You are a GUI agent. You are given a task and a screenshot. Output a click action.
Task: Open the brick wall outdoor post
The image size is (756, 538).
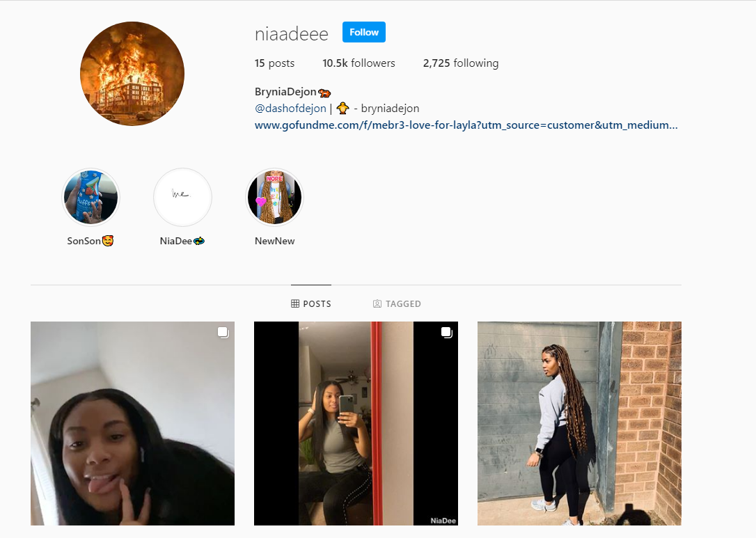(x=579, y=423)
